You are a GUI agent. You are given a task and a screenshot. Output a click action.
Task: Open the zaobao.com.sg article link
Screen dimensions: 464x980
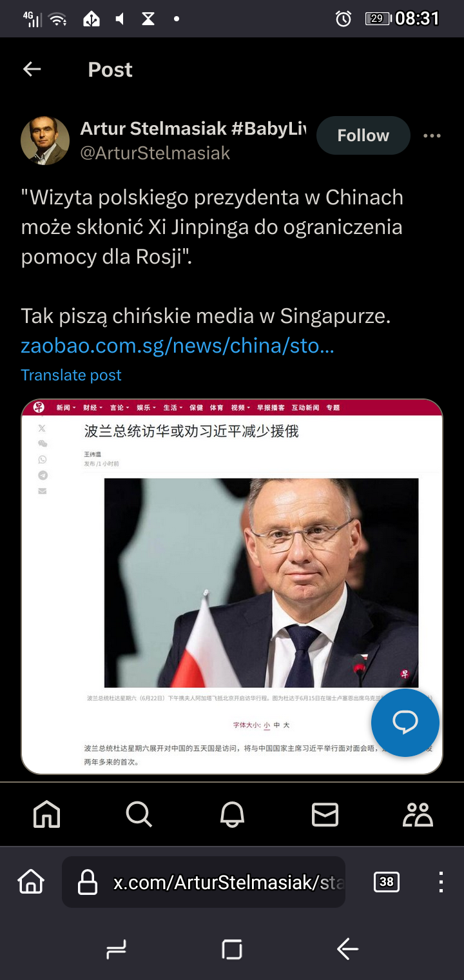[177, 346]
